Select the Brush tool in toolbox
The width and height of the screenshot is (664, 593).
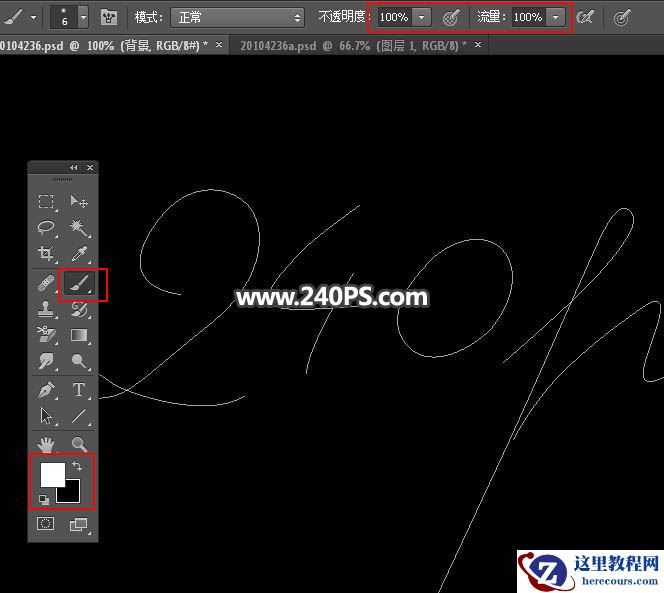[x=79, y=283]
